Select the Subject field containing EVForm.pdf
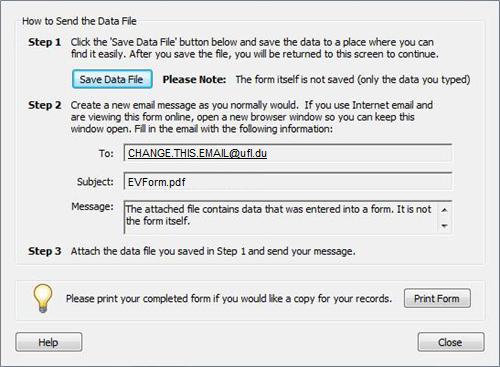Viewport: 500px width, 367px height. tap(288, 182)
